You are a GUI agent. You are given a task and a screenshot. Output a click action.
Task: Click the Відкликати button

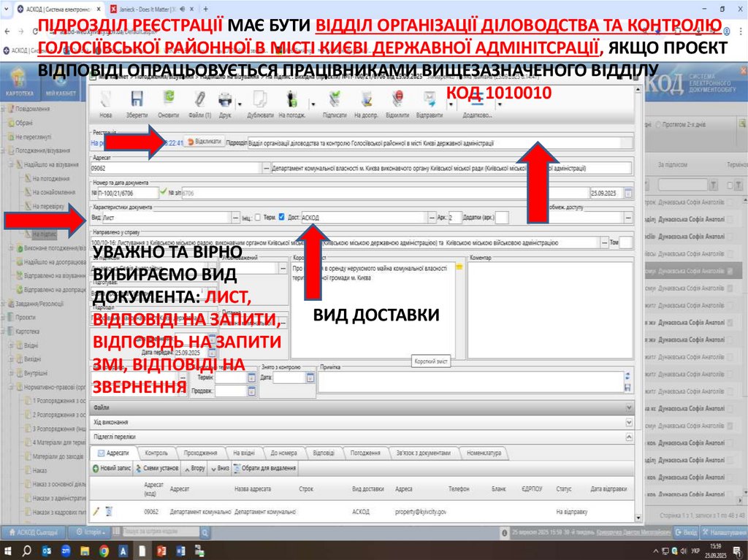pos(204,142)
